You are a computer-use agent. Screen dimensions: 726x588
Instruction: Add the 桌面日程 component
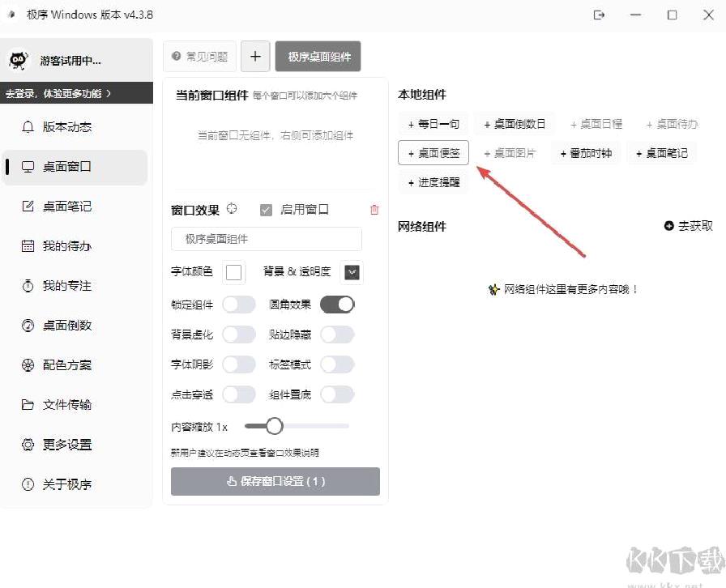pyautogui.click(x=596, y=124)
